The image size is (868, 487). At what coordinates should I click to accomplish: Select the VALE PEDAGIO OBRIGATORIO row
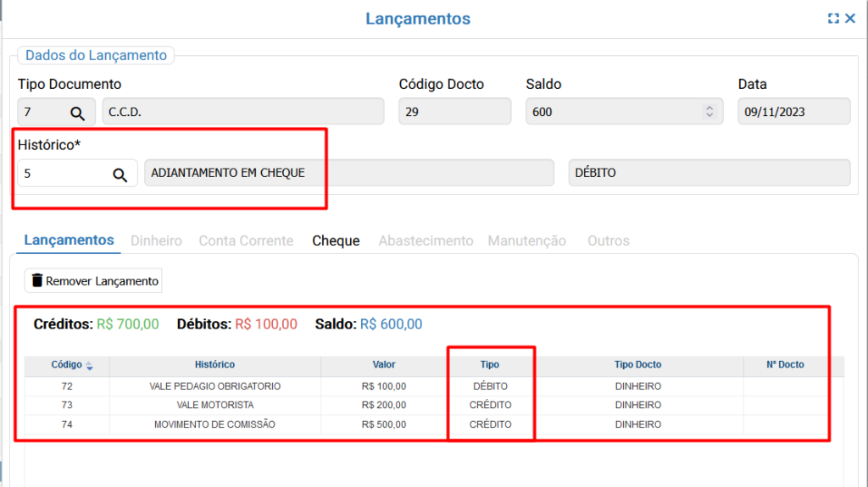[214, 386]
